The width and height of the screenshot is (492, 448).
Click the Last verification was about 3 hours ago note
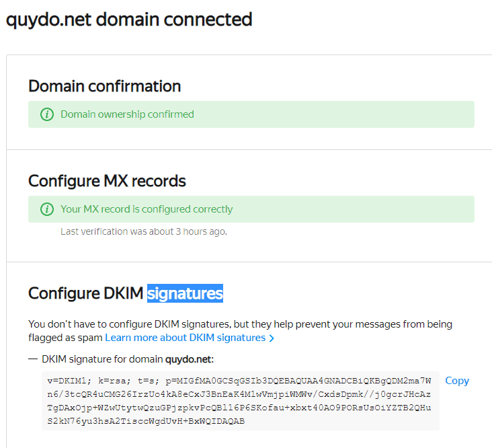coord(144,231)
